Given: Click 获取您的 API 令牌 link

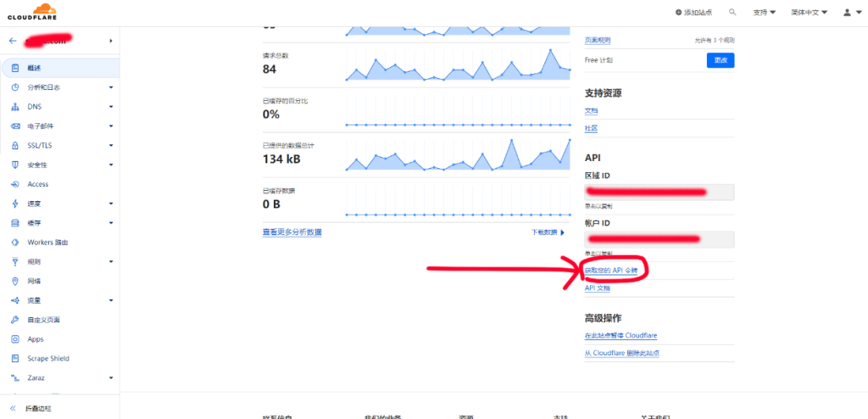Looking at the screenshot, I should [611, 271].
